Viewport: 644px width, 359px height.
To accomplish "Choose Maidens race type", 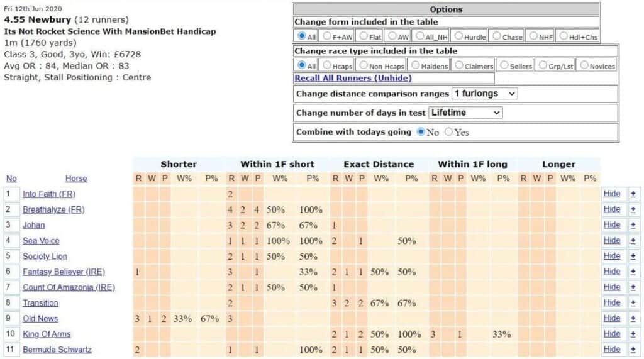I will coord(415,65).
